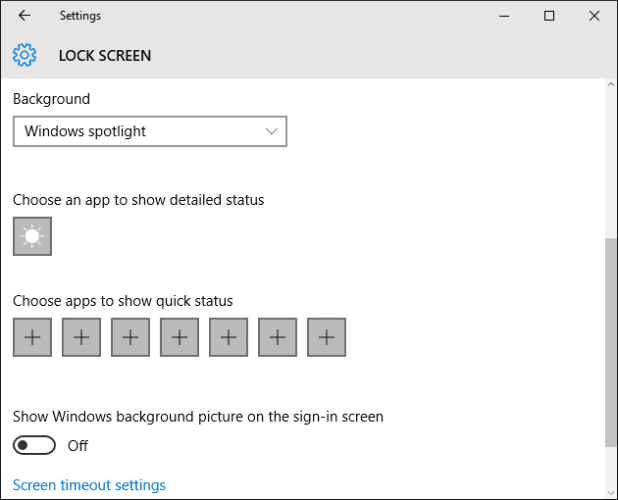Click the Windows spotlight text in Background box

click(85, 131)
